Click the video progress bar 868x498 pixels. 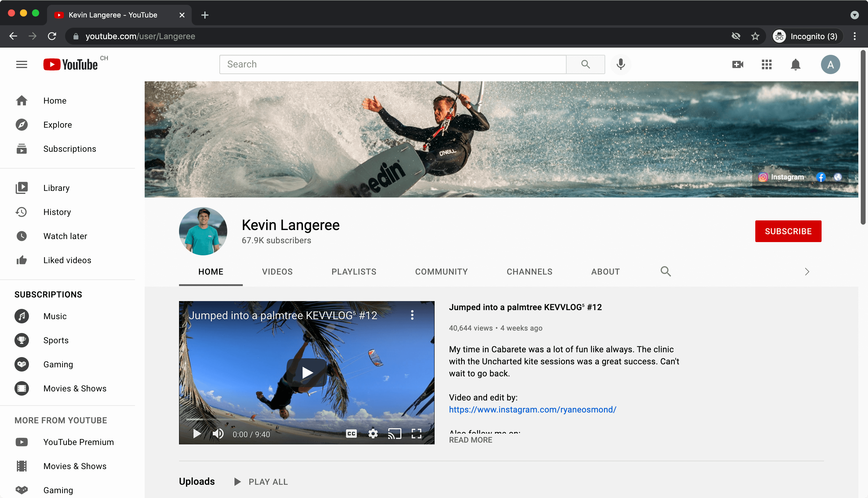[307, 419]
